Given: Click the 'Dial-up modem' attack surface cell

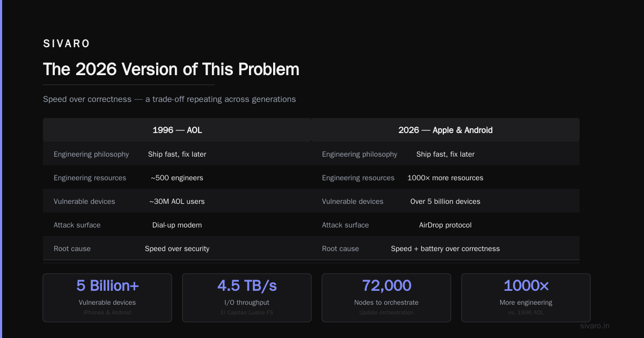Looking at the screenshot, I should [x=177, y=225].
